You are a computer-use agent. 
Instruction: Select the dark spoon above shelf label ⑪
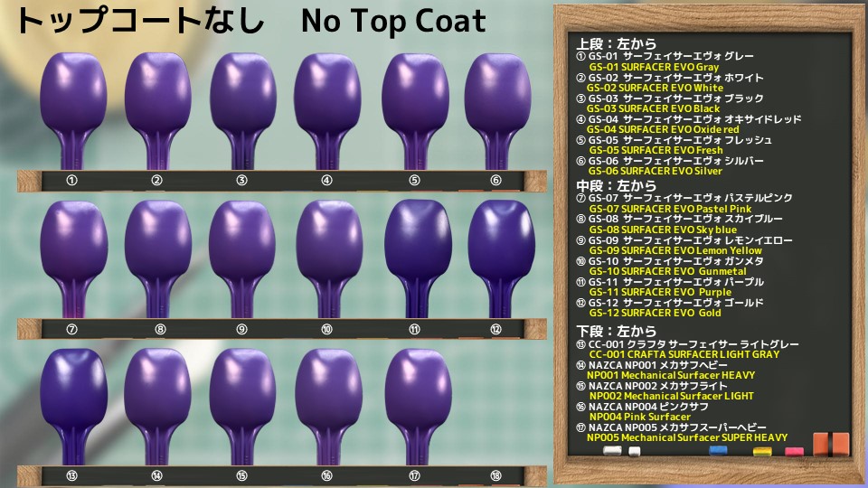[x=418, y=259]
